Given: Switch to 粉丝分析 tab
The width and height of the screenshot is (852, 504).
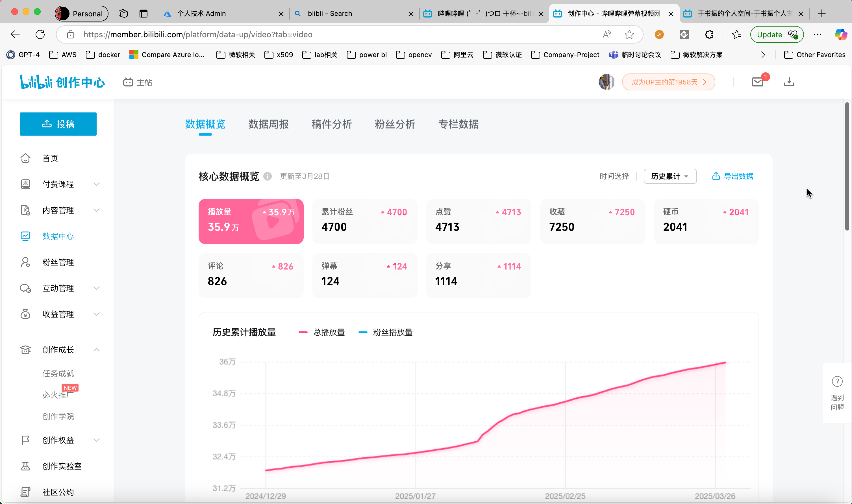Looking at the screenshot, I should (x=395, y=124).
